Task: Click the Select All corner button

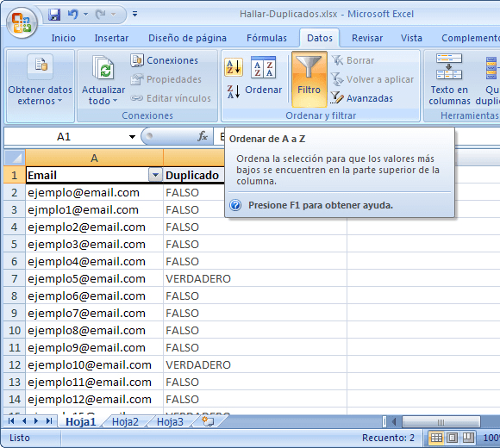Action: [15, 158]
